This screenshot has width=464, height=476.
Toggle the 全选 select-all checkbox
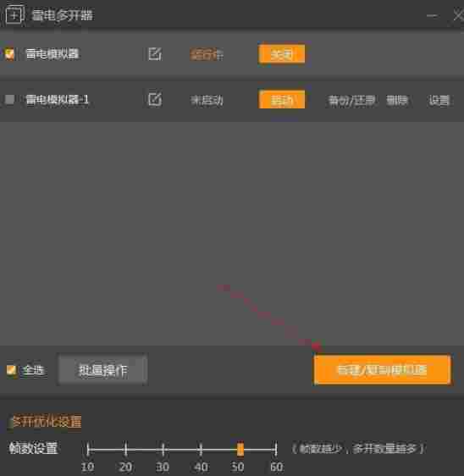pyautogui.click(x=11, y=370)
